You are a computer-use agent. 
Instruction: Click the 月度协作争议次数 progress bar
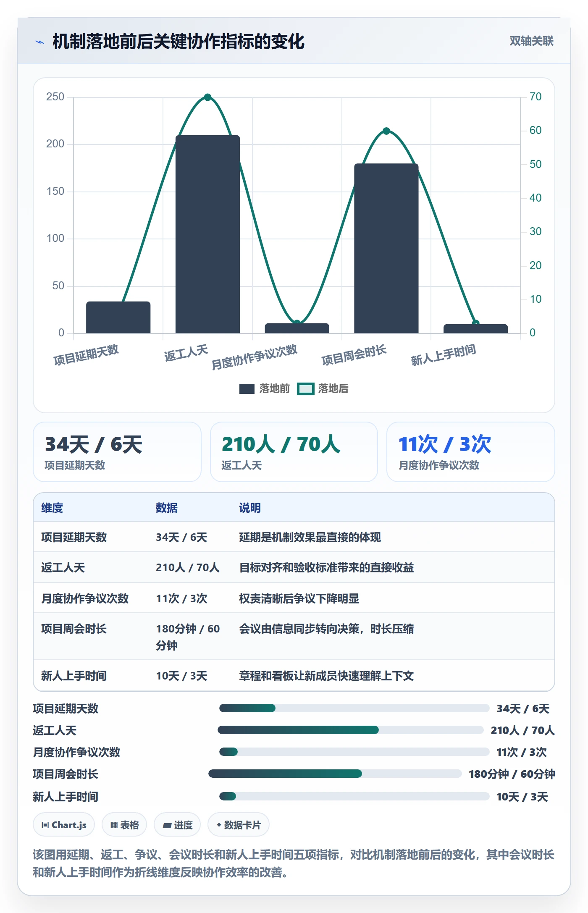(x=354, y=752)
